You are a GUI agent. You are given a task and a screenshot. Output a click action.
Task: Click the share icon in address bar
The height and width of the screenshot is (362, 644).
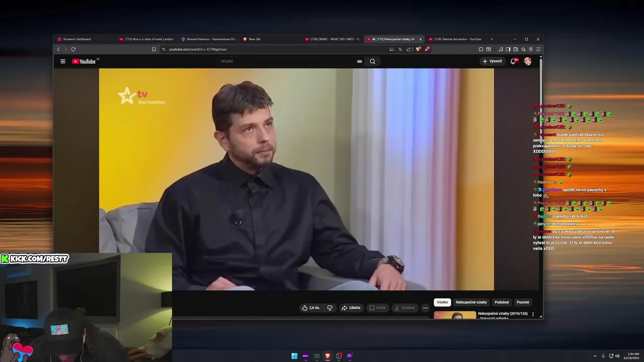coord(409,49)
